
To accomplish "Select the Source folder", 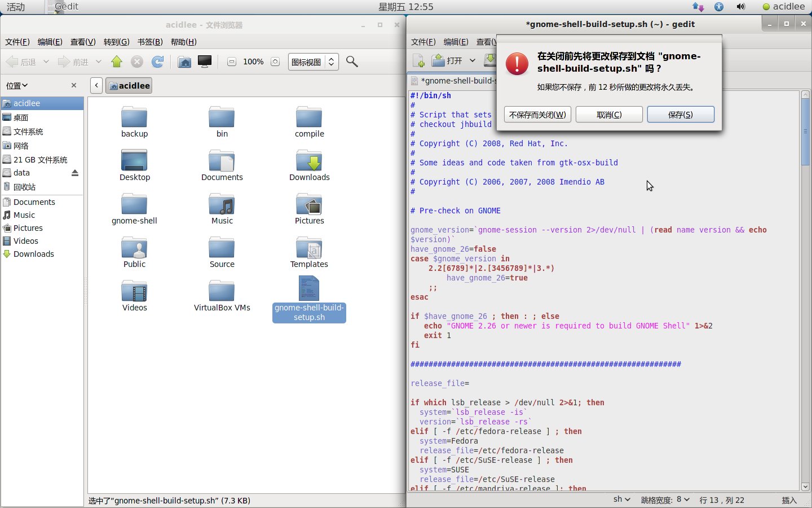I will [222, 253].
